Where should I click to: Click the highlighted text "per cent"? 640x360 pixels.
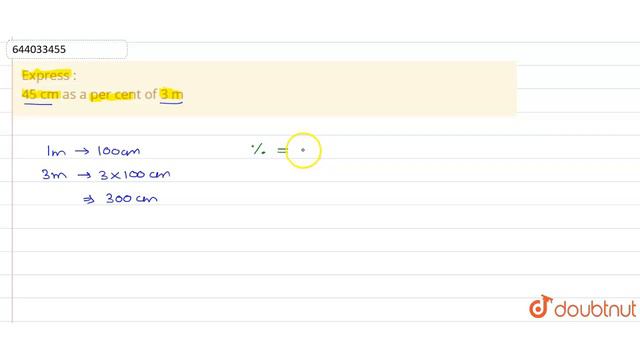coord(116,95)
